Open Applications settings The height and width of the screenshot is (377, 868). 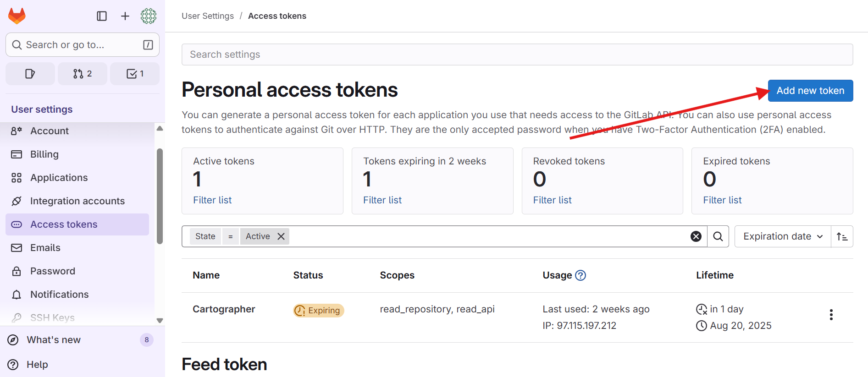coord(77,178)
